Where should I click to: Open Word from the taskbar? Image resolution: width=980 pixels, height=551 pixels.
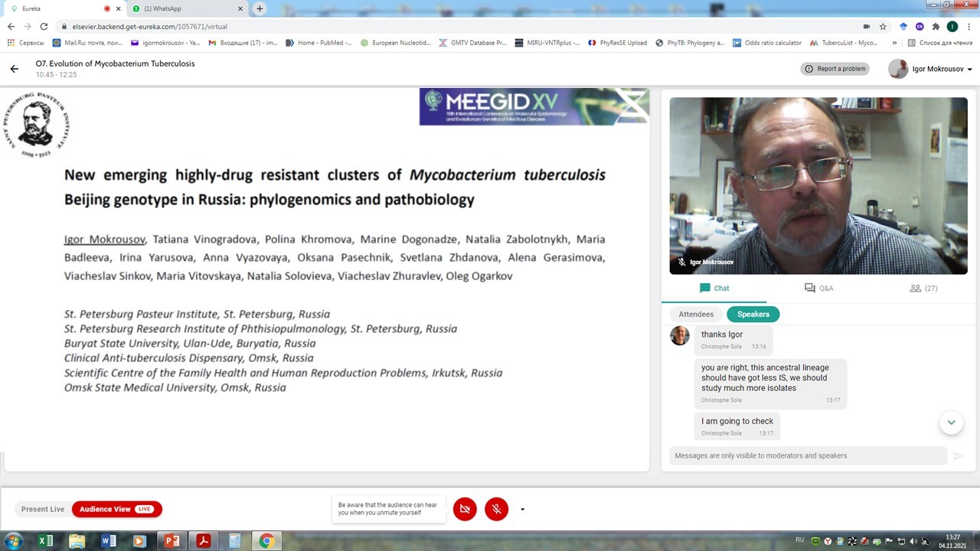[x=108, y=541]
